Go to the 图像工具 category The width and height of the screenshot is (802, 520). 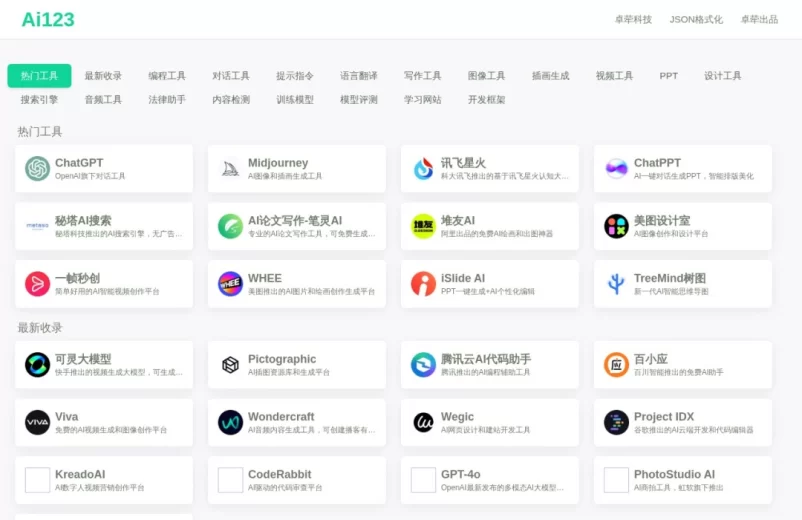click(x=486, y=76)
